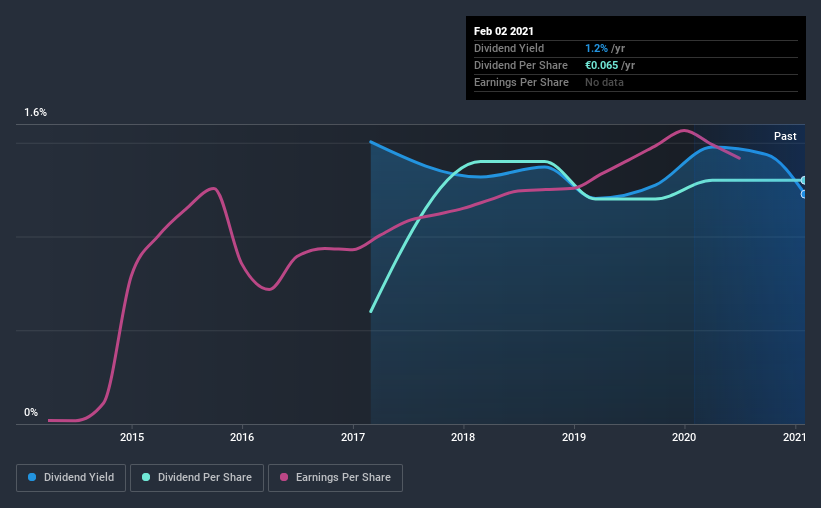Select the Dividend Per Share endpoint marker
Viewport: 821px width, 508px height.
click(x=803, y=180)
